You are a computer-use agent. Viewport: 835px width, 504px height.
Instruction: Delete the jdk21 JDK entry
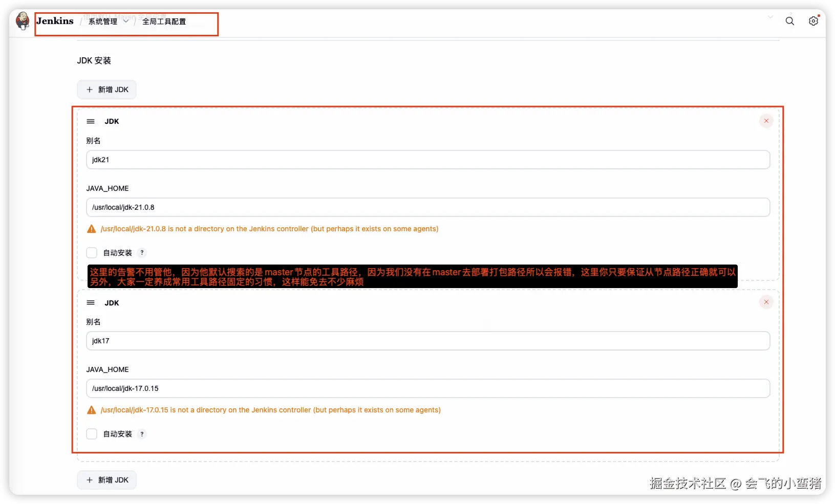pyautogui.click(x=766, y=121)
